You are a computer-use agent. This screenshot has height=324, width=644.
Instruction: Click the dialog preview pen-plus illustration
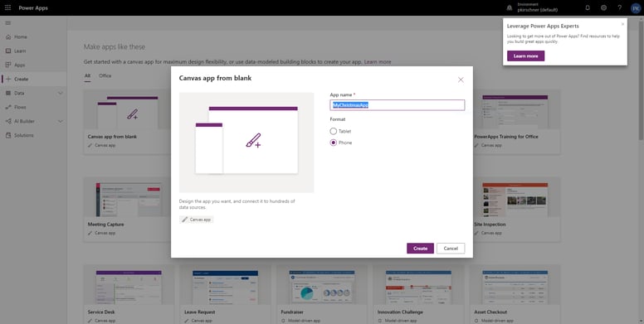pyautogui.click(x=253, y=141)
